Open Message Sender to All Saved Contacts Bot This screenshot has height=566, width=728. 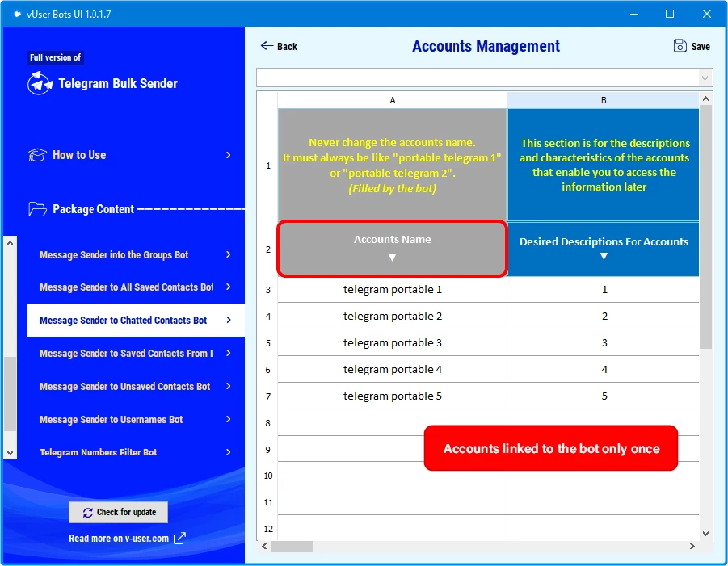(x=136, y=287)
